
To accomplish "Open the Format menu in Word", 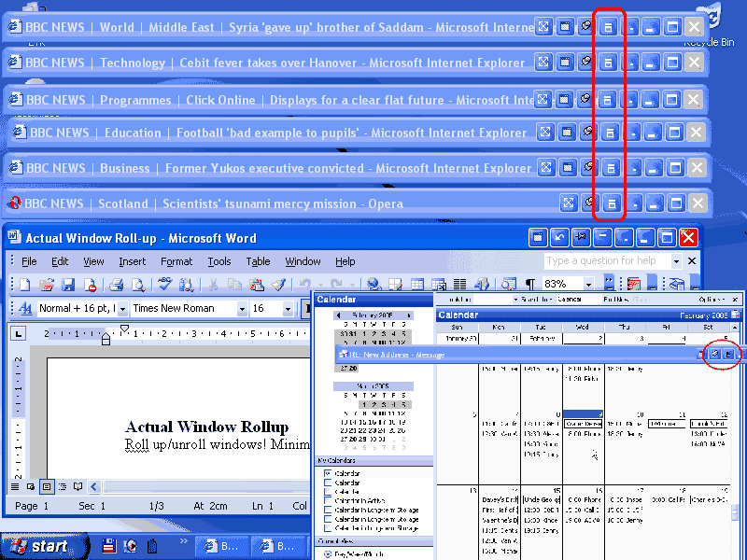I will click(x=176, y=261).
